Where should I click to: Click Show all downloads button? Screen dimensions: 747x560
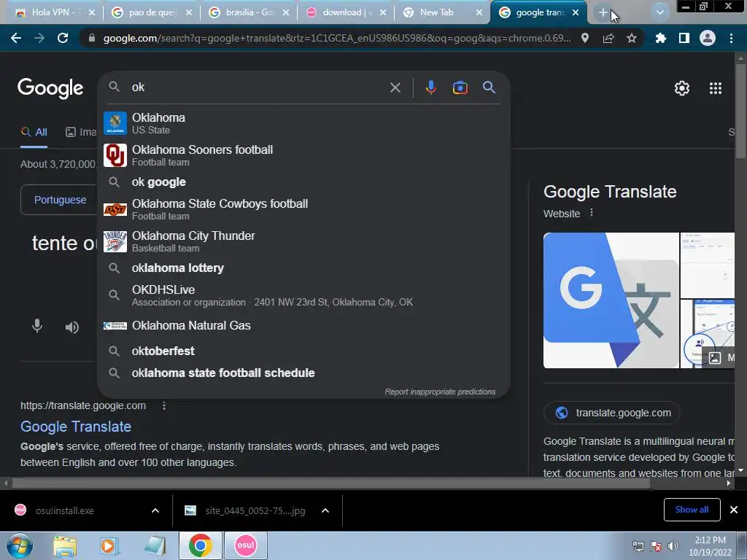(692, 510)
